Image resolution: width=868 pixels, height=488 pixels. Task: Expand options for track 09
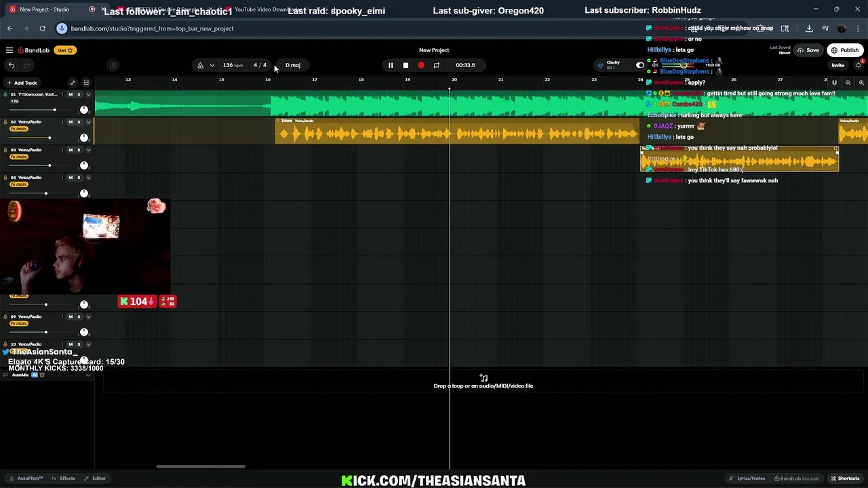(88, 317)
